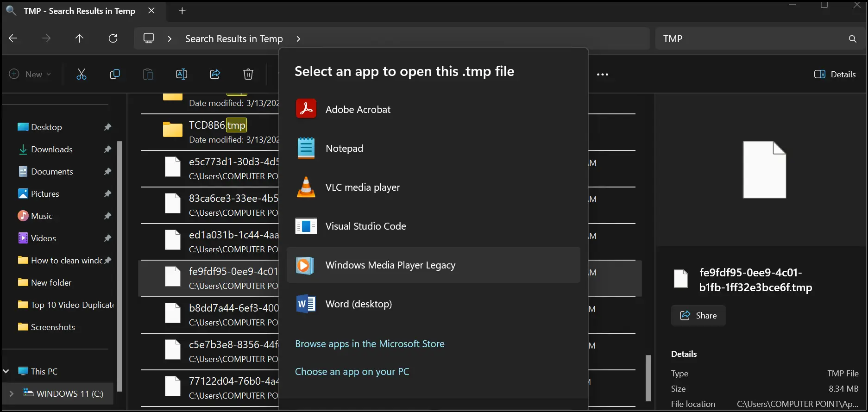This screenshot has height=412, width=868.
Task: Click Choose an app on your PC
Action: (352, 372)
